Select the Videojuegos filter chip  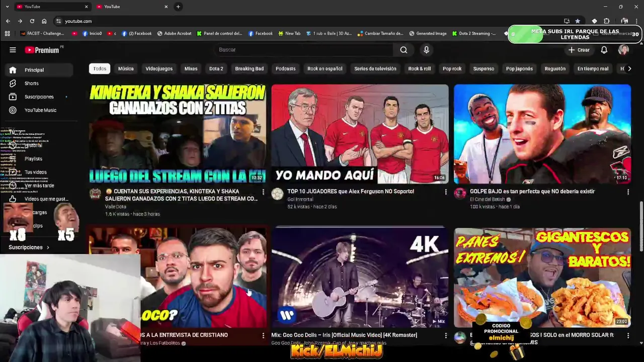tap(159, 69)
